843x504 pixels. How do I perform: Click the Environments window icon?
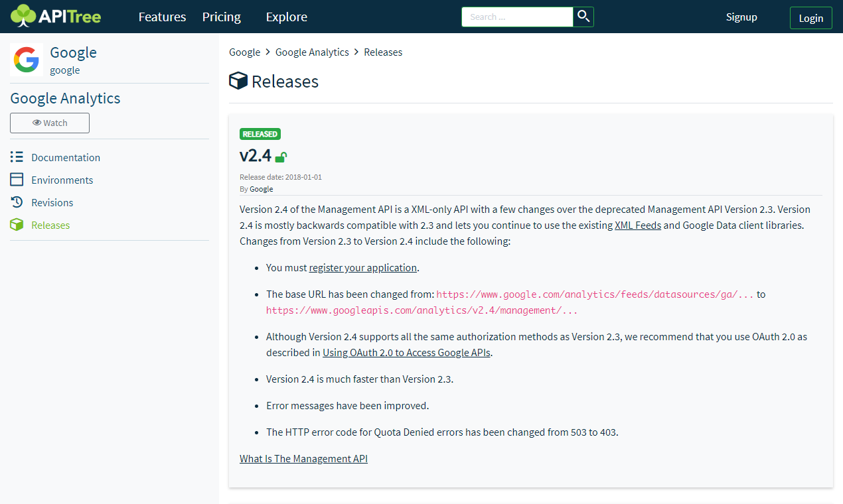(x=17, y=180)
